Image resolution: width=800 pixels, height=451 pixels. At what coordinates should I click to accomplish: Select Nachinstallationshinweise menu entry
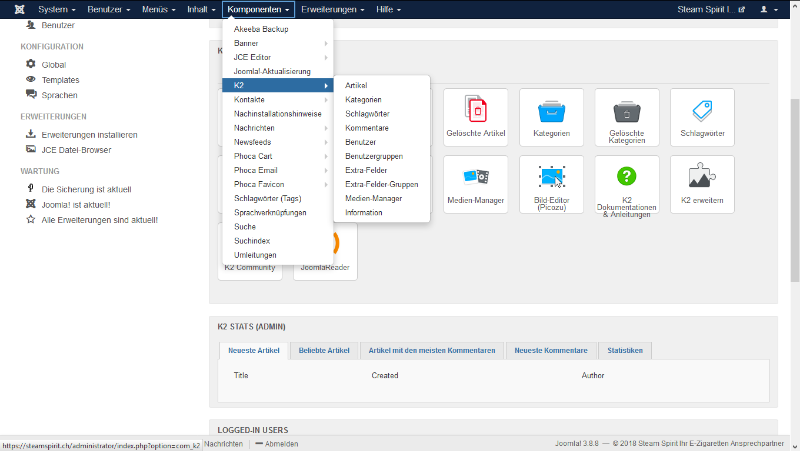278,114
